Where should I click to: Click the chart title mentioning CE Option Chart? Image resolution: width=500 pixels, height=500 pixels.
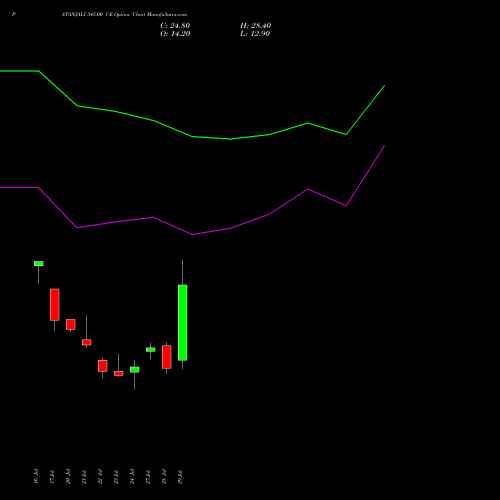(x=124, y=15)
